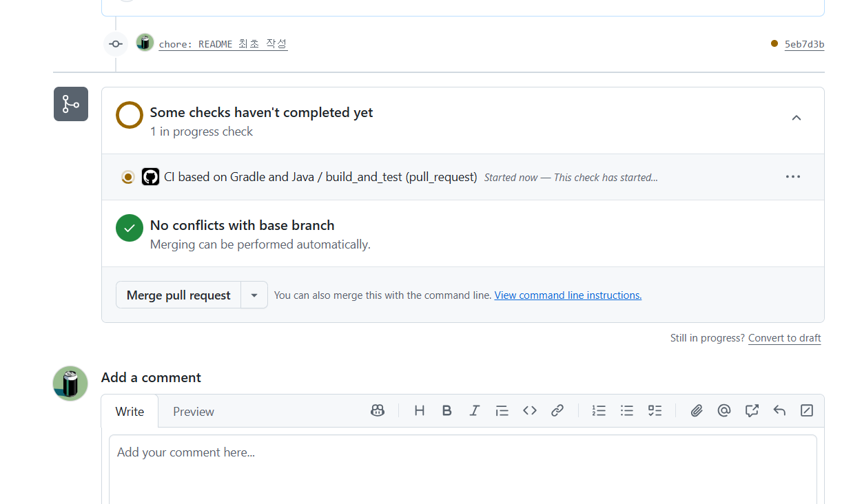Toggle italic formatting
842x504 pixels.
tap(475, 410)
